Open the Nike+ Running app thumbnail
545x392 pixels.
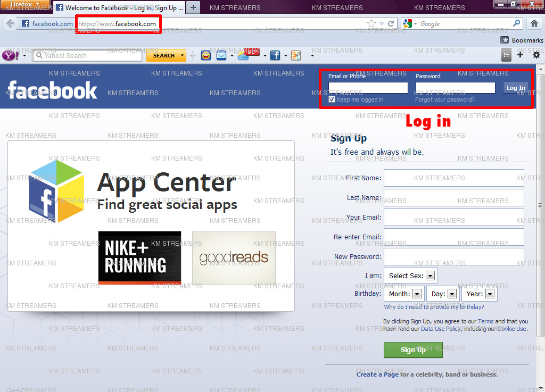(x=139, y=258)
